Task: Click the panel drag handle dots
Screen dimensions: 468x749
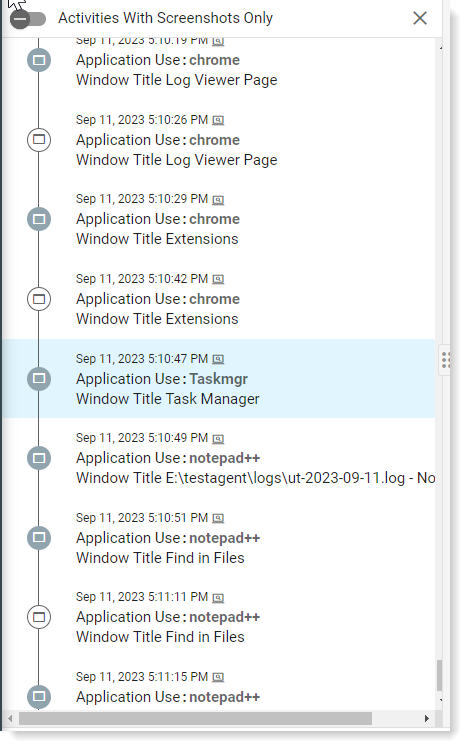Action: click(x=446, y=360)
